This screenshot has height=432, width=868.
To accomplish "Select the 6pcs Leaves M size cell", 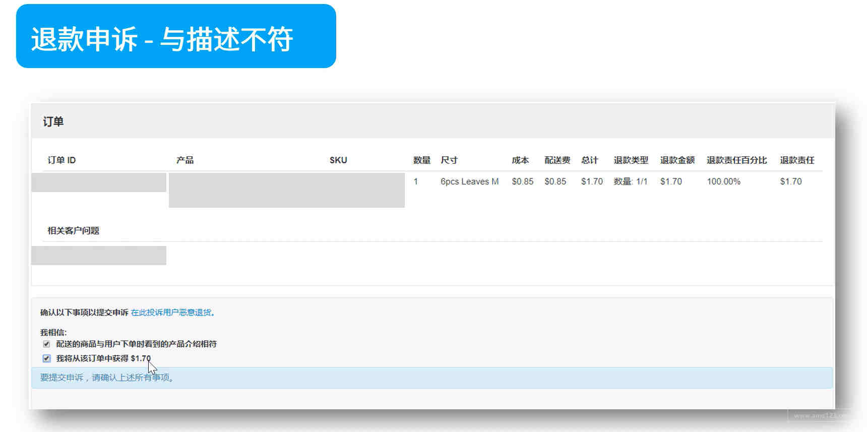I will (x=469, y=181).
